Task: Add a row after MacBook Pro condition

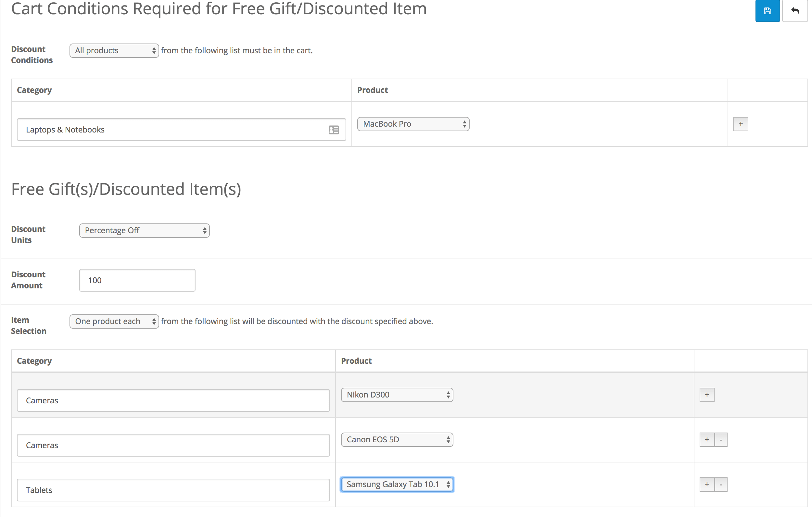Action: click(741, 124)
